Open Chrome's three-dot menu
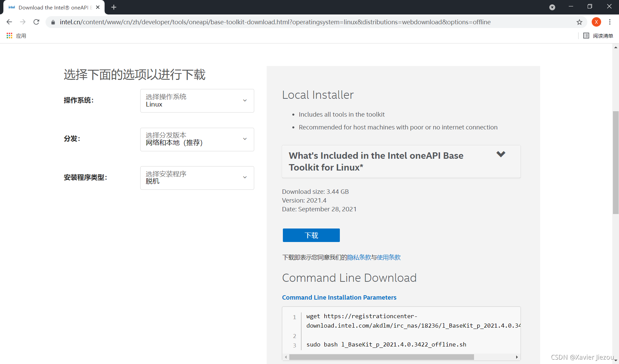Screen dimensions: 619x364 click(x=610, y=22)
